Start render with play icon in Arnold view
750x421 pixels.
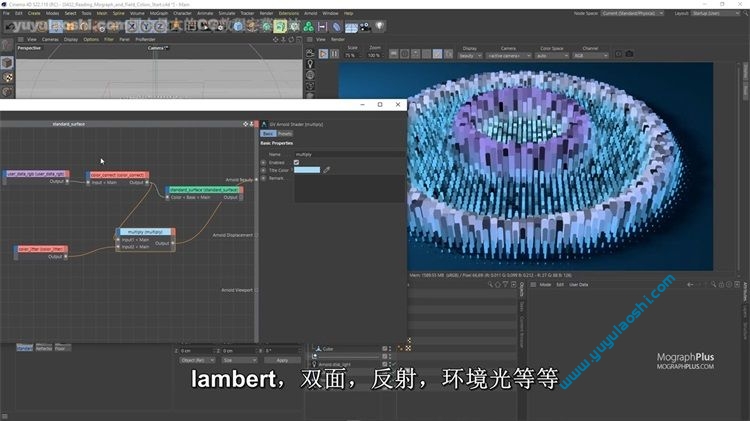pyautogui.click(x=324, y=52)
